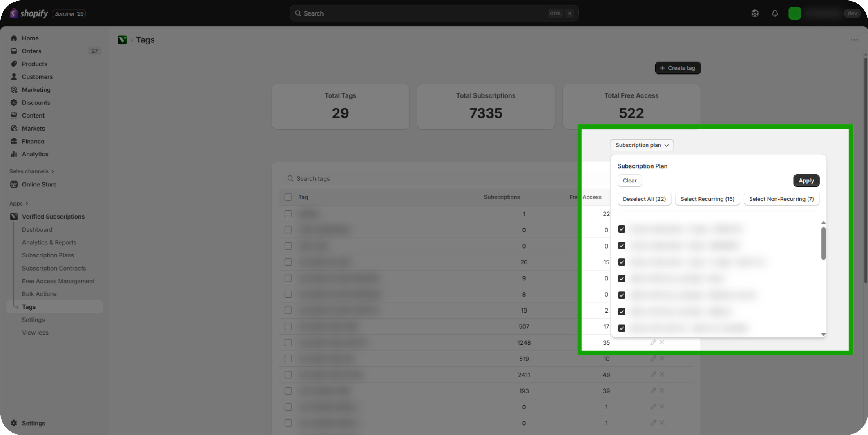
Task: Open the Online Store icon
Action: [x=14, y=184]
